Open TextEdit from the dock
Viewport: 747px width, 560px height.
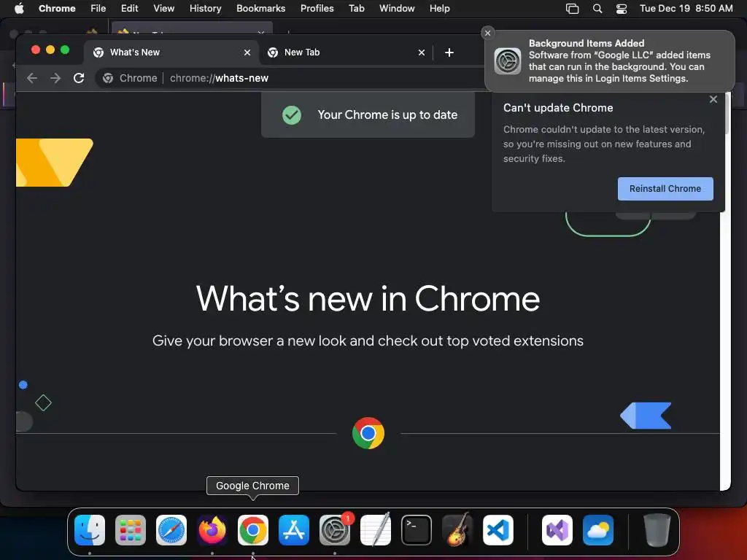tap(376, 530)
